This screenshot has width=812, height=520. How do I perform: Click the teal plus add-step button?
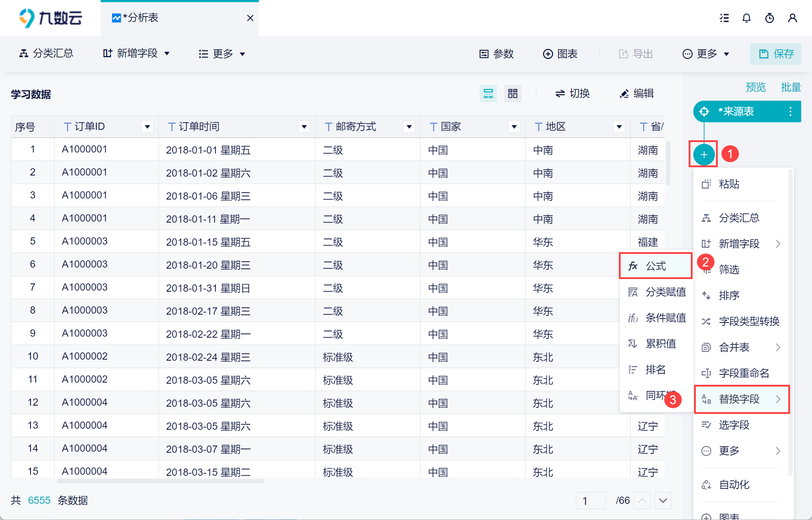[703, 155]
